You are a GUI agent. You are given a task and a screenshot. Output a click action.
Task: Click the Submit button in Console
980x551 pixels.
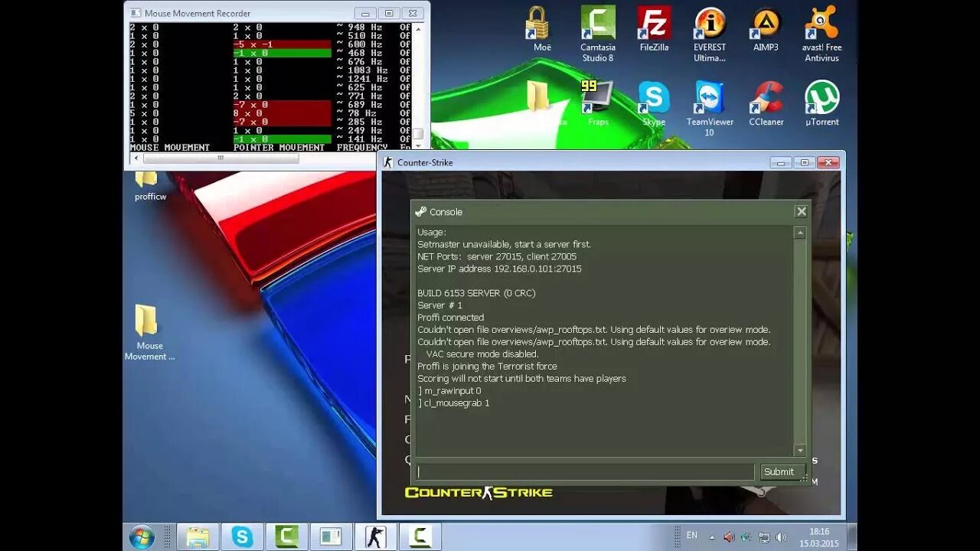(781, 472)
